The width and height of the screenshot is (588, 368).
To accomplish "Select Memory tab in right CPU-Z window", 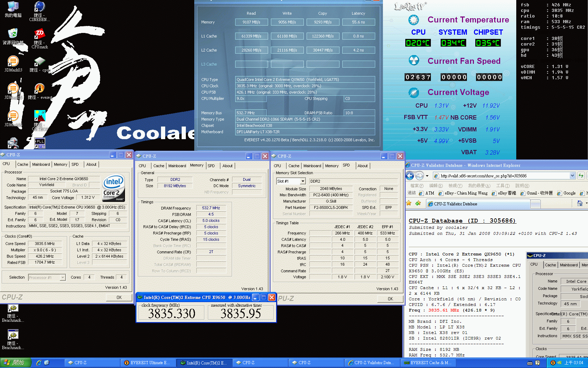I will pyautogui.click(x=332, y=166).
